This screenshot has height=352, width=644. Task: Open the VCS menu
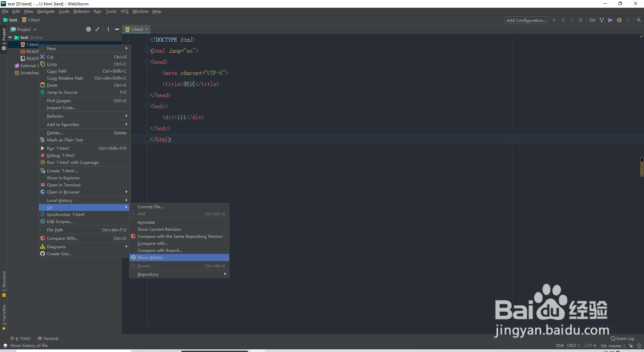pos(124,11)
